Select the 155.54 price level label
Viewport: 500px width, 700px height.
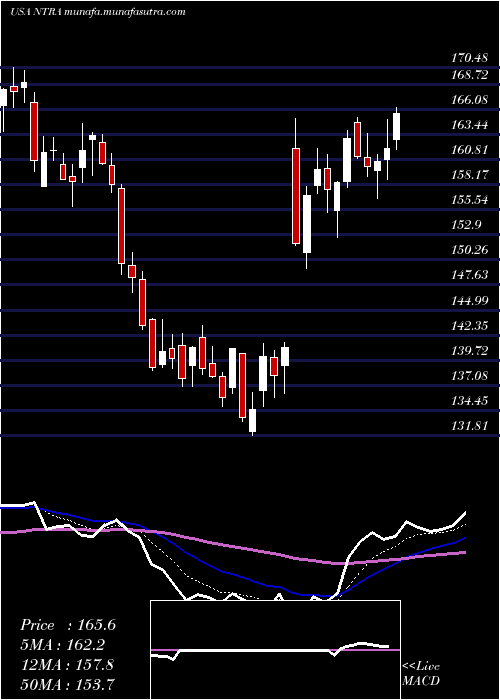469,200
